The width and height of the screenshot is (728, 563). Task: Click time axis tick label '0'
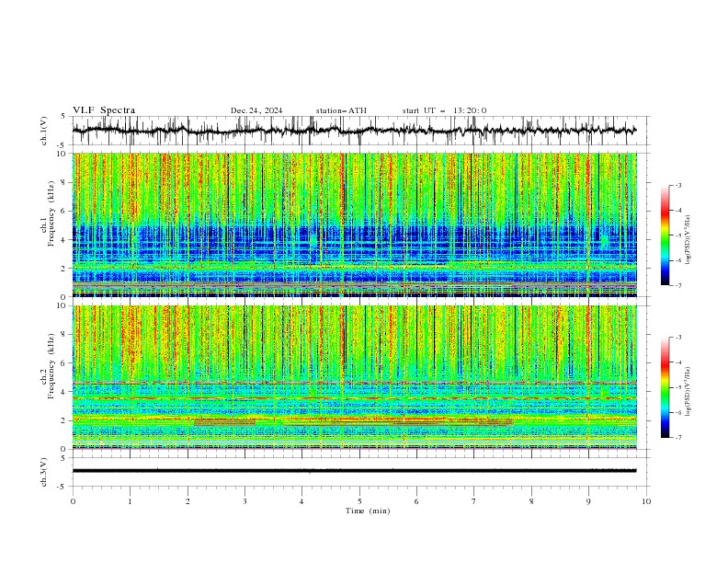[x=73, y=501]
